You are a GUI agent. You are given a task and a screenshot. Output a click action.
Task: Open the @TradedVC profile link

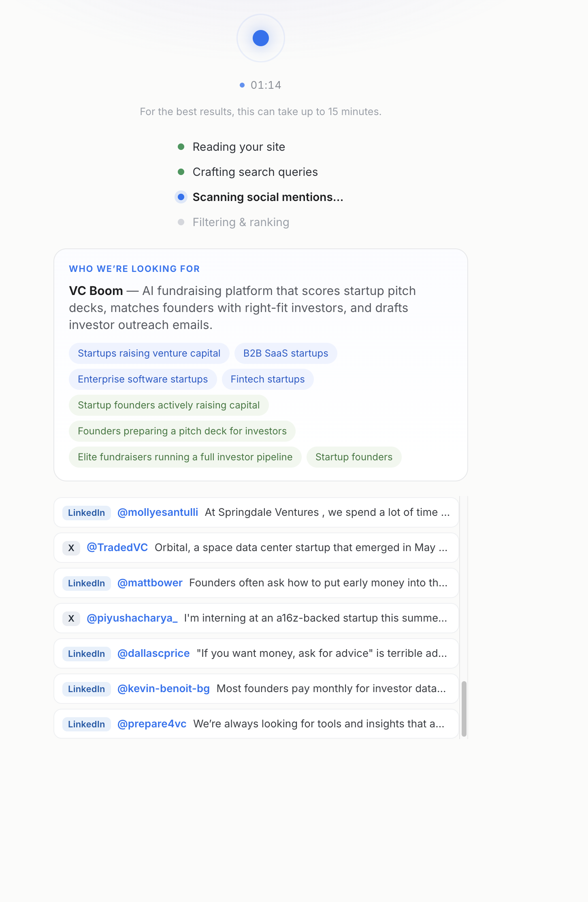(117, 548)
